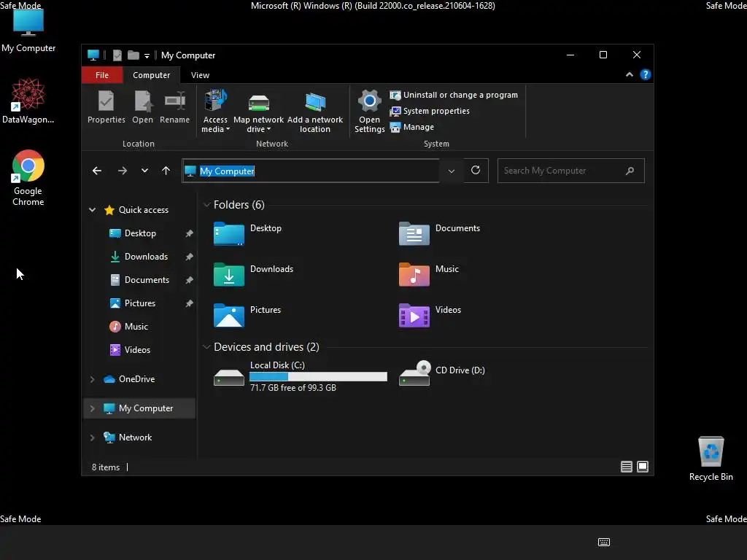Select OneDrive in navigation pane
This screenshot has width=747, height=560.
pos(136,379)
